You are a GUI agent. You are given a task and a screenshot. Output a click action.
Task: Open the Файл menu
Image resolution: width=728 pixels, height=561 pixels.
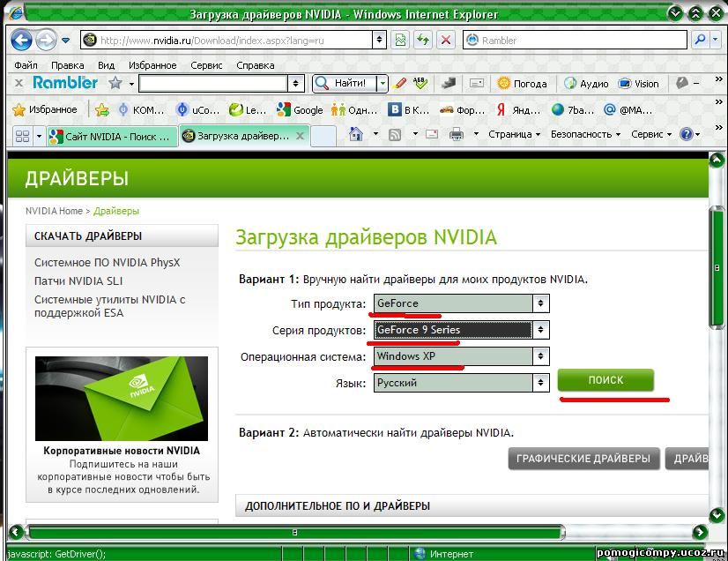point(26,65)
